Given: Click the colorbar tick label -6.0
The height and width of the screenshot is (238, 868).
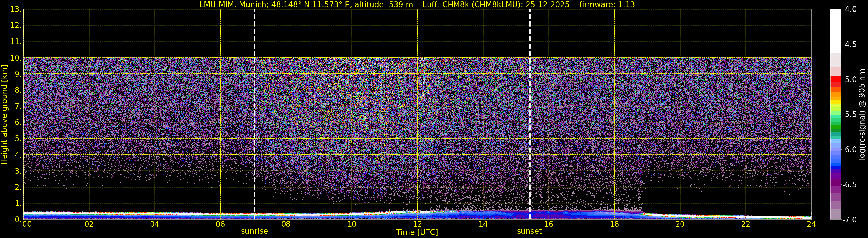Looking at the screenshot, I should 849,150.
